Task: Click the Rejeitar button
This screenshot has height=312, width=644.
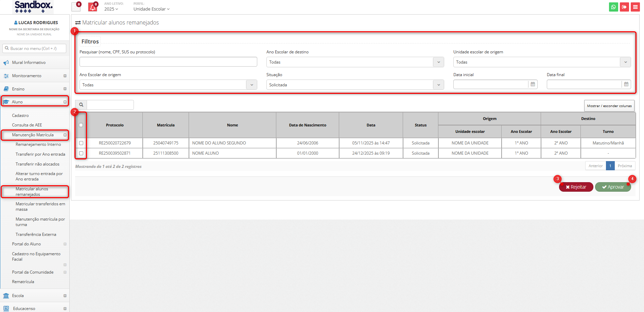Action: (x=576, y=187)
